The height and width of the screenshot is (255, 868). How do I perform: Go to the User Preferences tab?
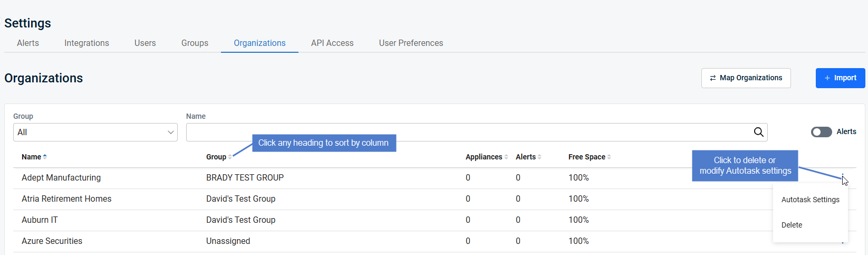tap(411, 43)
